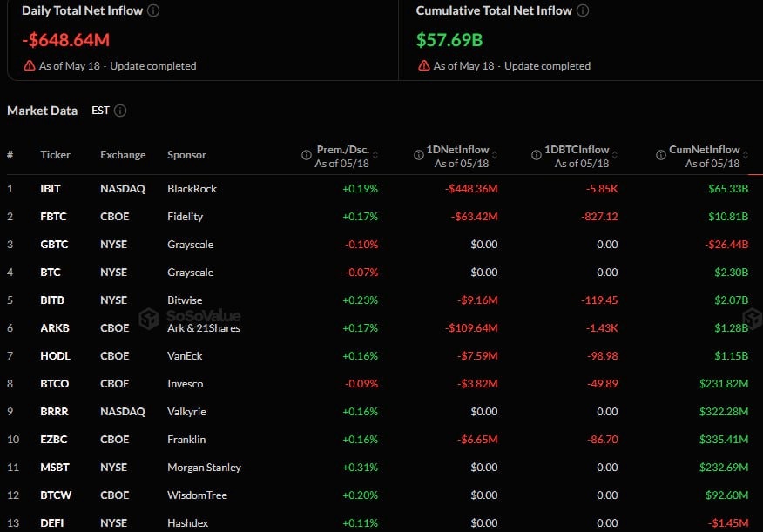Open the FBTC ticker row
Viewport: 763px width, 532px height.
pos(53,217)
